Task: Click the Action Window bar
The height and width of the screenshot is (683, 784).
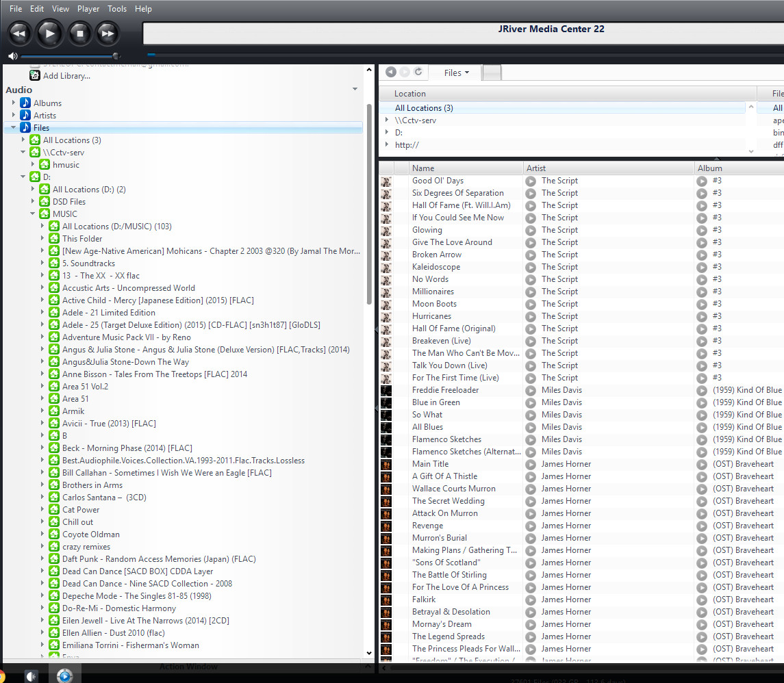Action: (x=188, y=667)
